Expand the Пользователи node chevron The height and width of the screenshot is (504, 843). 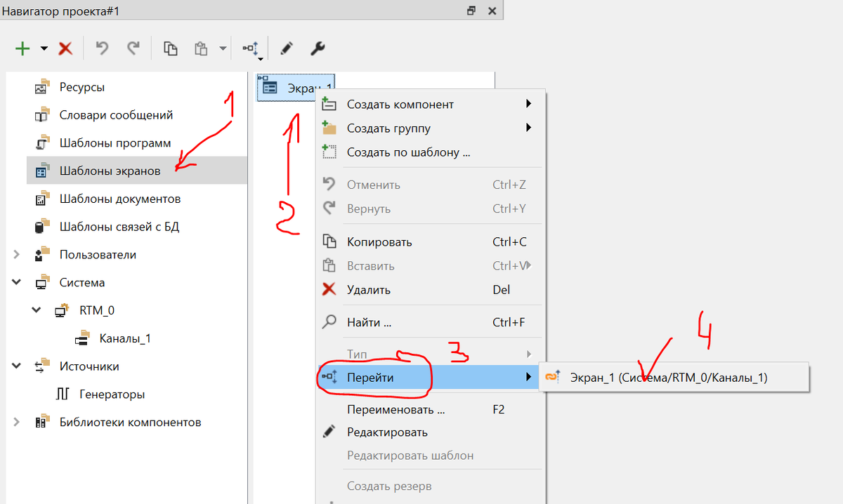coord(16,255)
